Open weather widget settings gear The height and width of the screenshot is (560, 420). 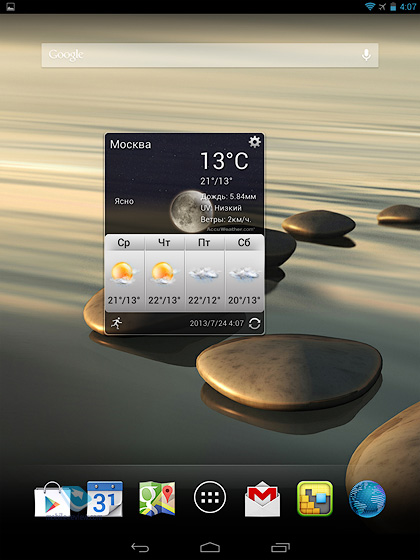click(255, 142)
